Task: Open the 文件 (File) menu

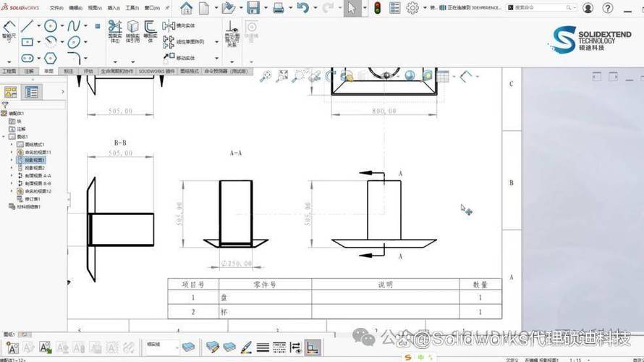Action: [56, 8]
